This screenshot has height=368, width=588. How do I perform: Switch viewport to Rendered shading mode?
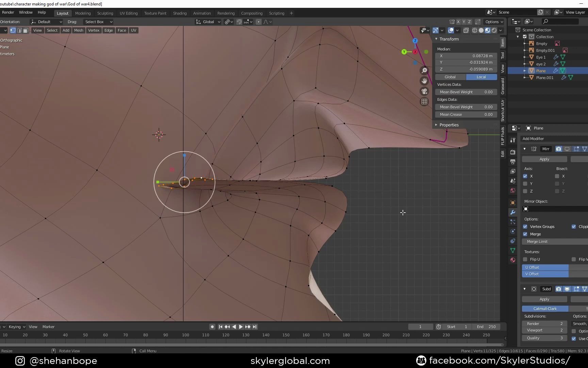pyautogui.click(x=494, y=30)
